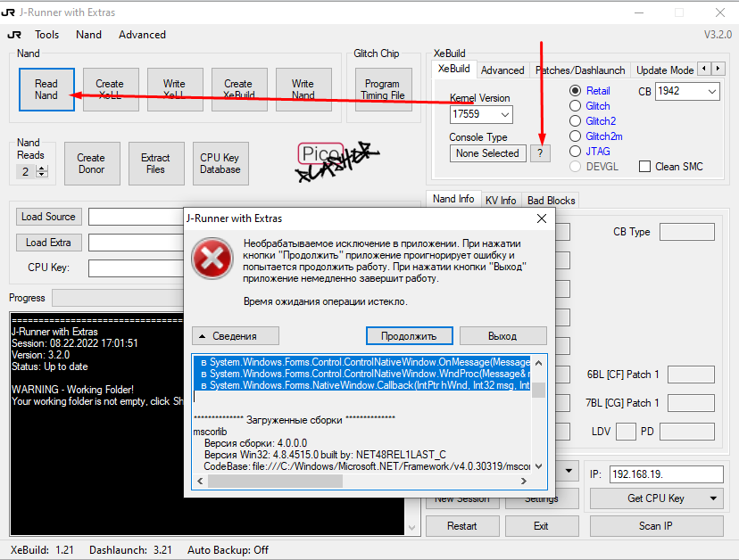Close the error dialog with X

click(x=542, y=218)
